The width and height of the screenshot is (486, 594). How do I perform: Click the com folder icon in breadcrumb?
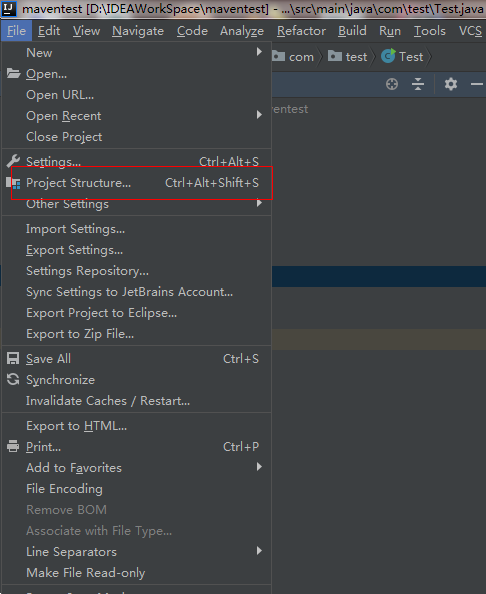[x=278, y=56]
